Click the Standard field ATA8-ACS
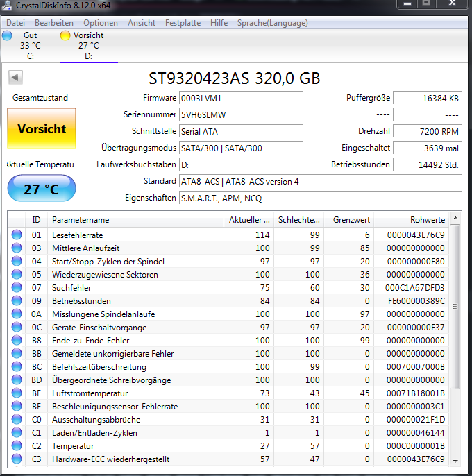This screenshot has width=472, height=476. pos(321,182)
